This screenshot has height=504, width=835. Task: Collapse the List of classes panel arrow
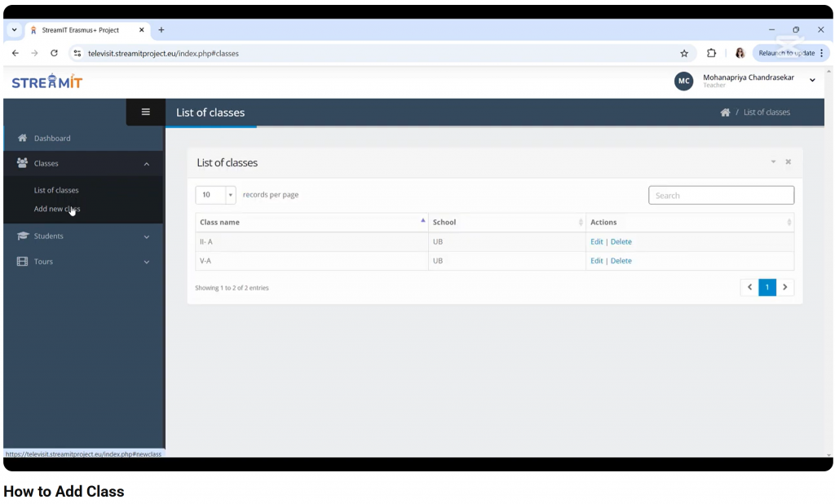pos(773,162)
